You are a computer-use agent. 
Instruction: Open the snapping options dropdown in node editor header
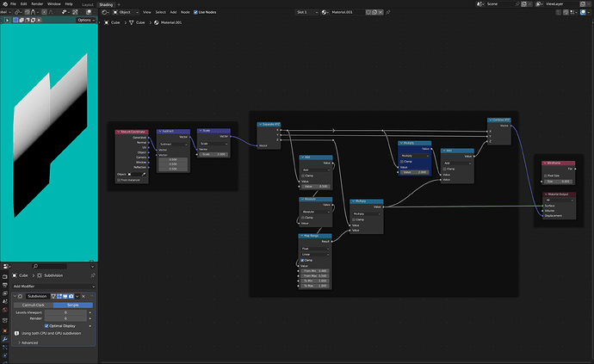click(574, 12)
